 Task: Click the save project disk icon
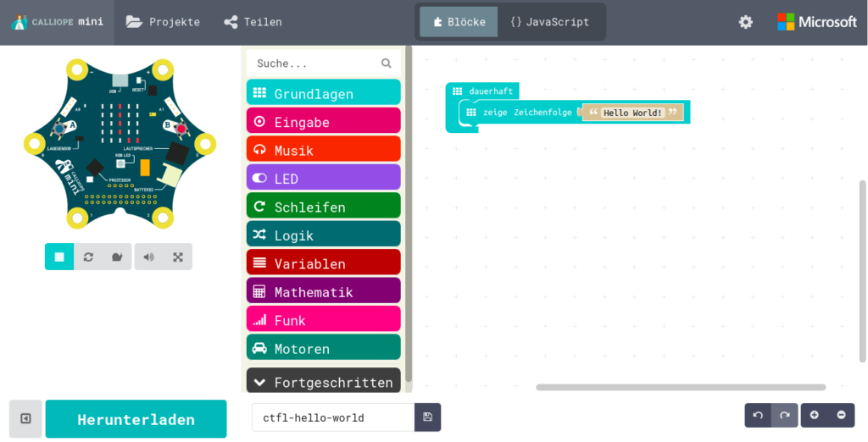427,417
